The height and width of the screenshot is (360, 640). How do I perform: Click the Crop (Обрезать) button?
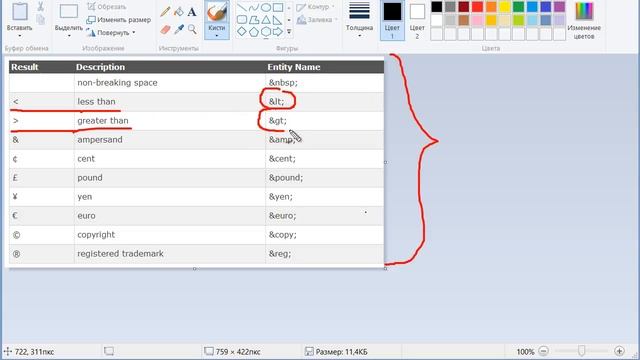point(107,7)
